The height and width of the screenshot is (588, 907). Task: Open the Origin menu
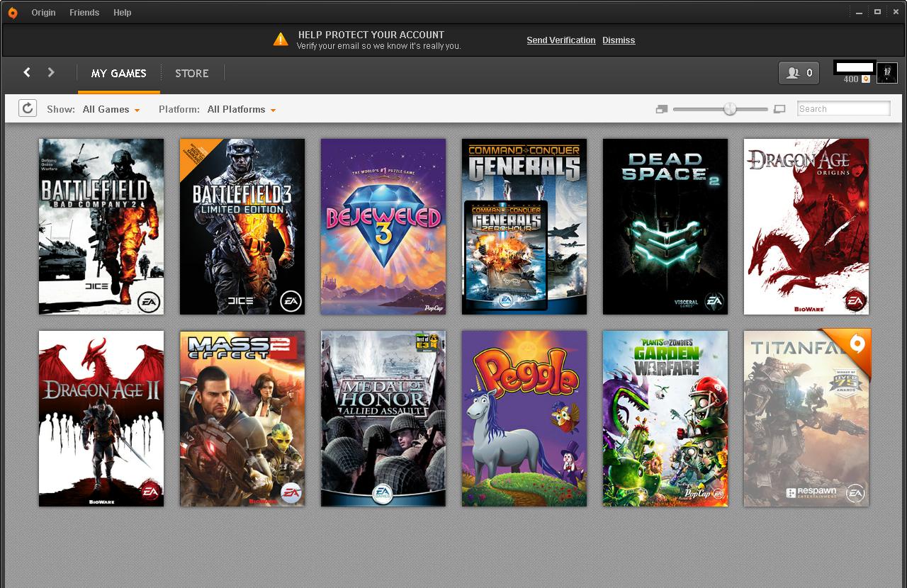43,13
